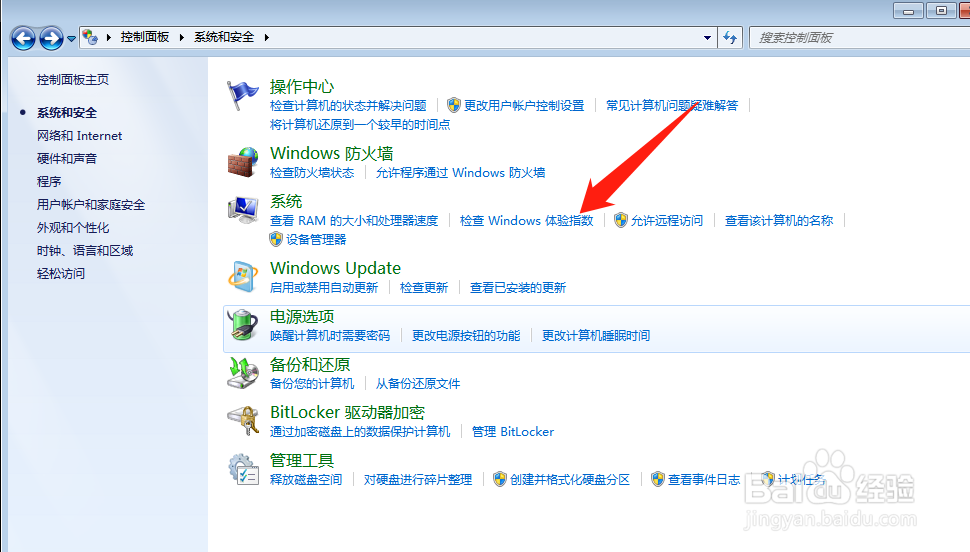Screen dimensions: 970x552
Task: Open 网络和 Internet category in sidebar
Action: pyautogui.click(x=79, y=136)
